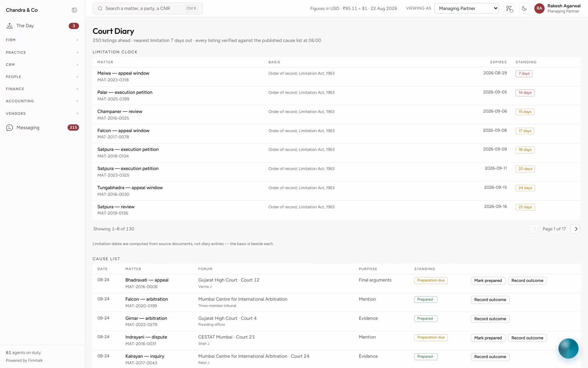
Task: Open RA user avatar
Action: pos(539,9)
